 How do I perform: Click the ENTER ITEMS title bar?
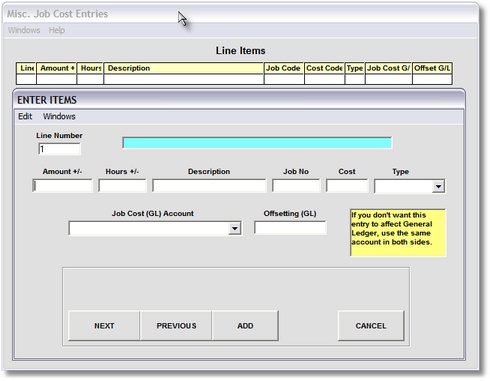click(x=239, y=100)
